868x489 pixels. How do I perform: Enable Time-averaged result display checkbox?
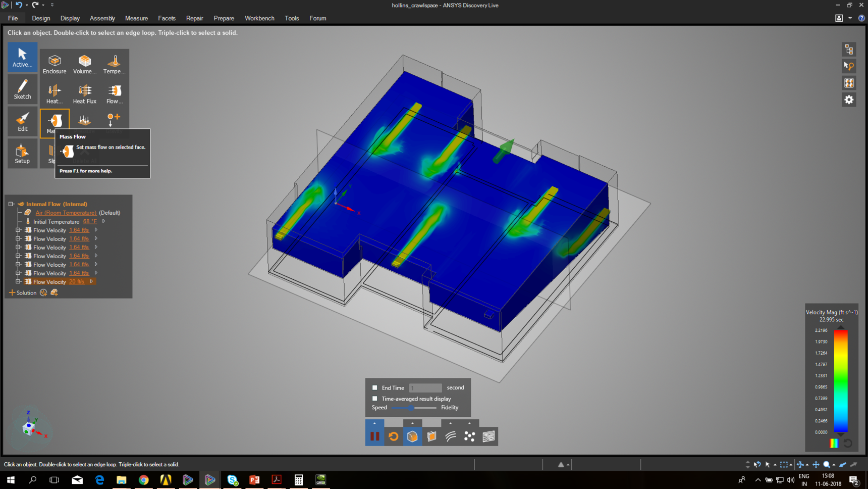tap(374, 399)
